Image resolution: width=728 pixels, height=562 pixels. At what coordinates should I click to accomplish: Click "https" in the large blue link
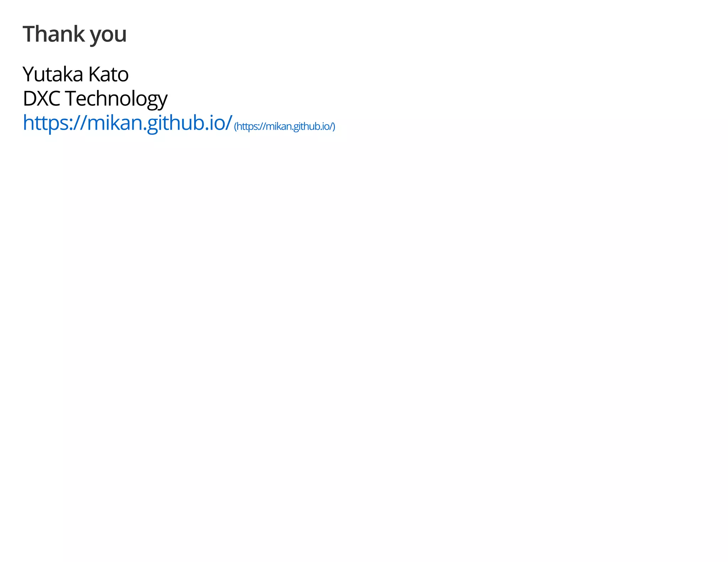click(45, 124)
